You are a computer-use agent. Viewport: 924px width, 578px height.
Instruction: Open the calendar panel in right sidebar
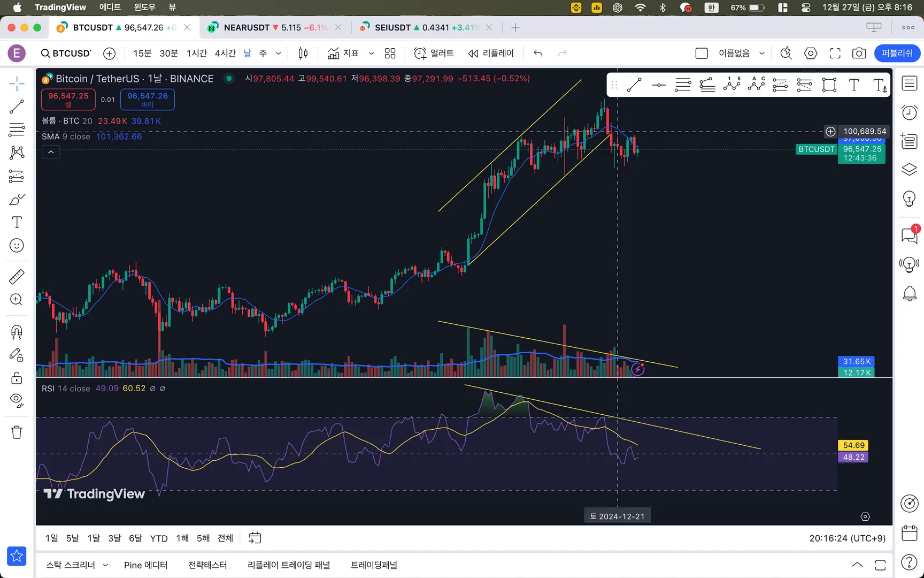910,533
